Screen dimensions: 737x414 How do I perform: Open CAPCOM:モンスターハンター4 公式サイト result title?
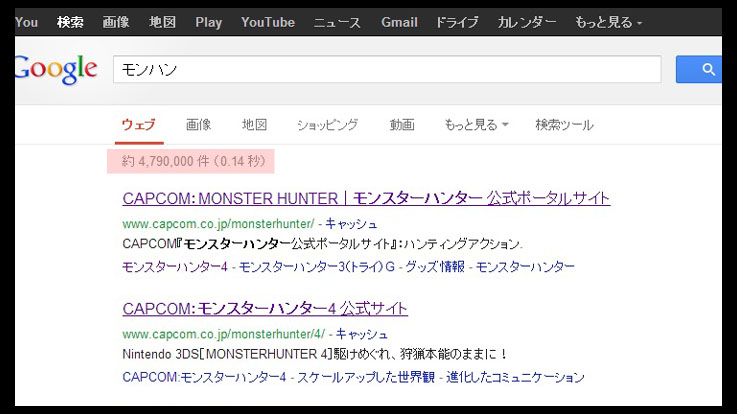[265, 309]
